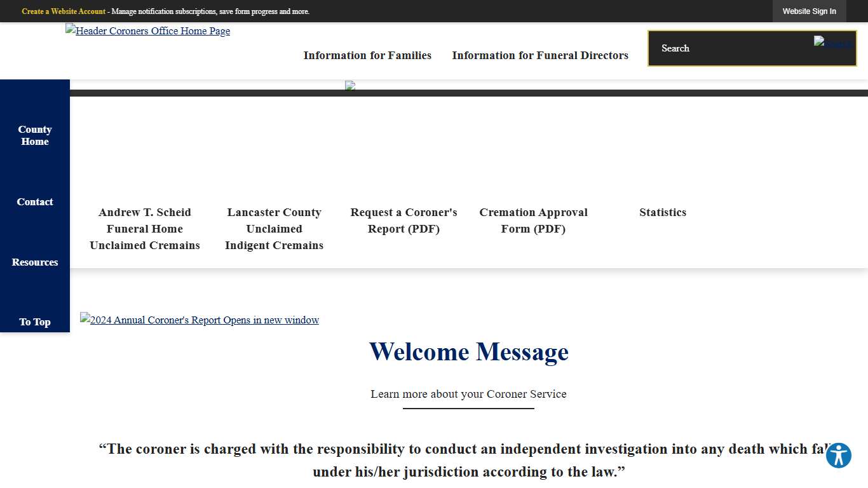Viewport: 868px width, 488px height.
Task: Click the Welcome Message heading
Action: [x=468, y=352]
